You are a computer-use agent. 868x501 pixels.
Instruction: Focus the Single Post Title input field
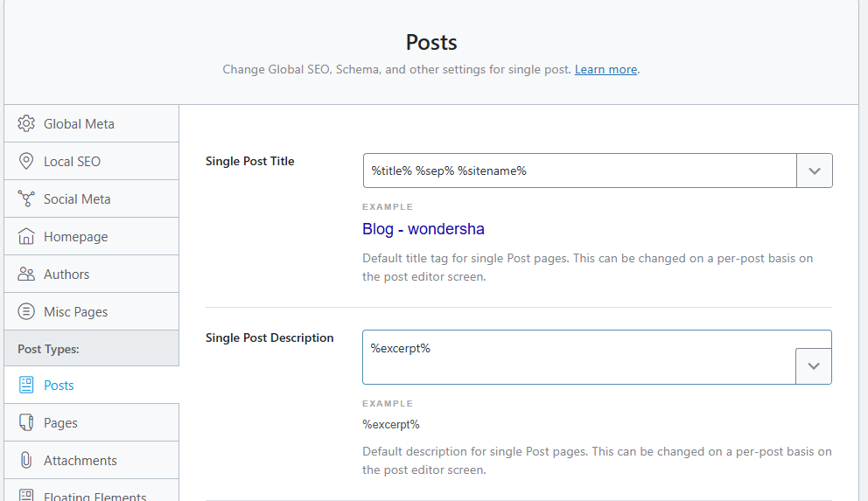pos(579,170)
